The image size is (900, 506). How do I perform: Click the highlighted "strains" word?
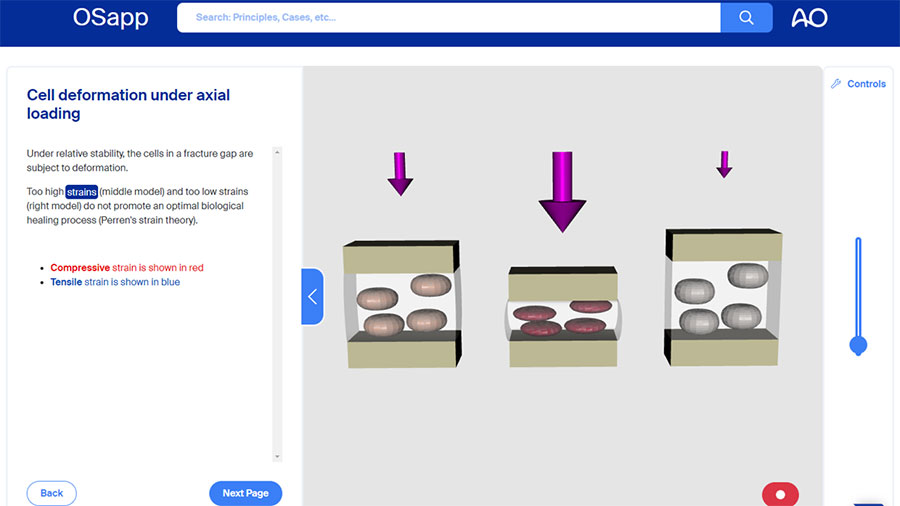coord(81,191)
